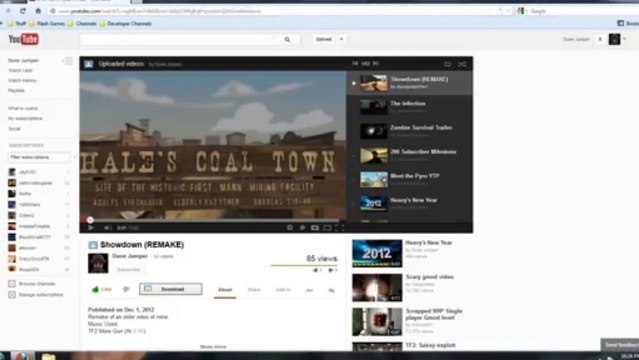The width and height of the screenshot is (639, 360).
Task: Toggle fullscreen on the video player
Action: pyautogui.click(x=340, y=227)
